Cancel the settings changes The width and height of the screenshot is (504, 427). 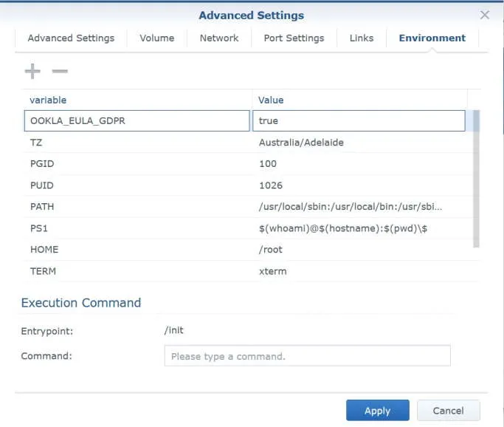click(x=448, y=411)
